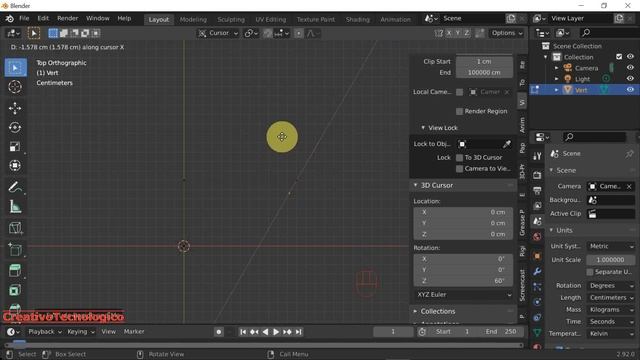Select the Transform tool

(15, 165)
